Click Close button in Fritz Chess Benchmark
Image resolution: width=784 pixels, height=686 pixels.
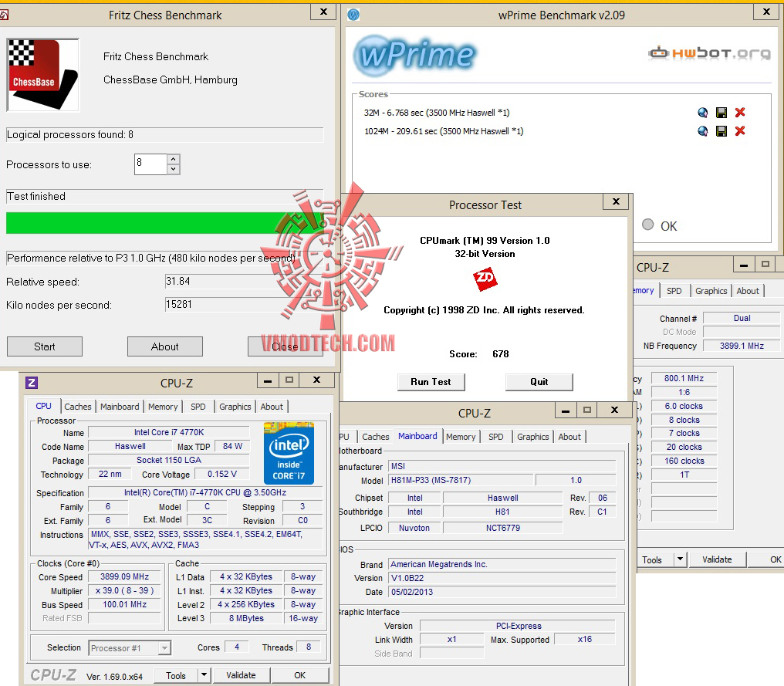point(285,346)
